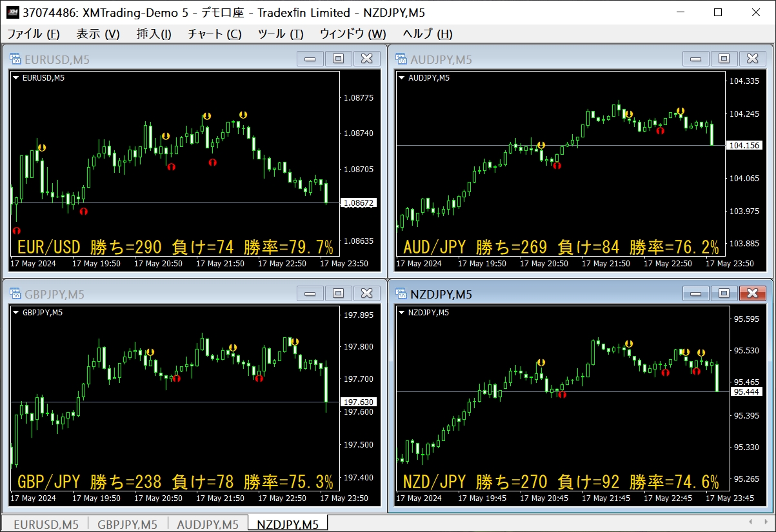The width and height of the screenshot is (776, 532).
Task: Click the 104.335 price scale value
Action: (744, 81)
